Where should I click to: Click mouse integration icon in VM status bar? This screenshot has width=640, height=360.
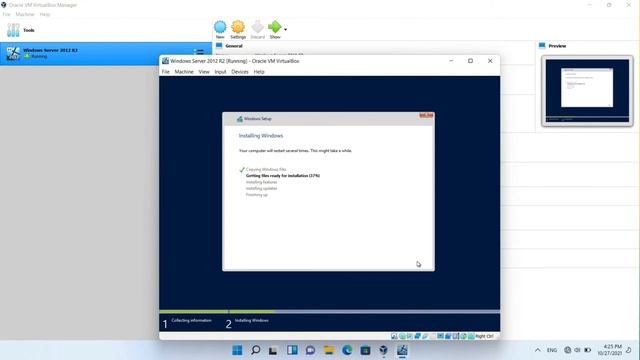[463, 336]
